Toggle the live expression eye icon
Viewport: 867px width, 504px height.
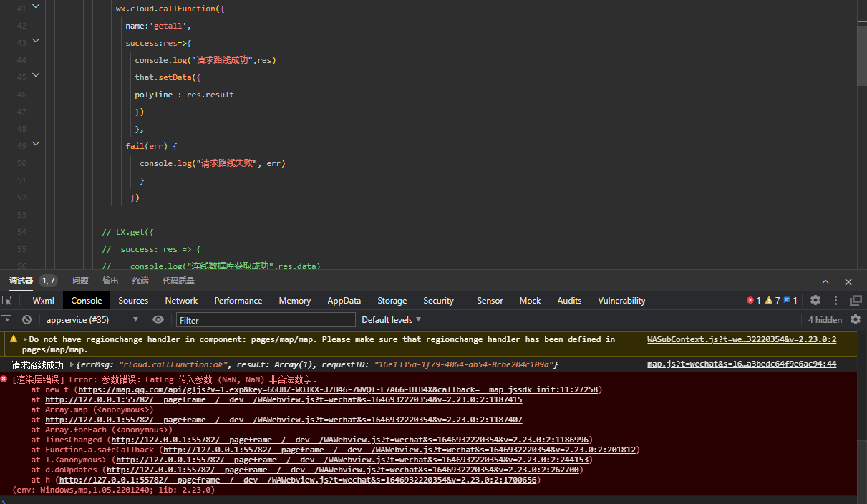coord(158,319)
